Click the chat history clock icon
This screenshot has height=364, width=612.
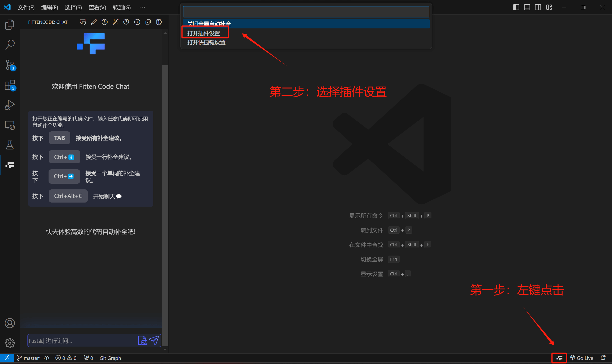coord(104,22)
